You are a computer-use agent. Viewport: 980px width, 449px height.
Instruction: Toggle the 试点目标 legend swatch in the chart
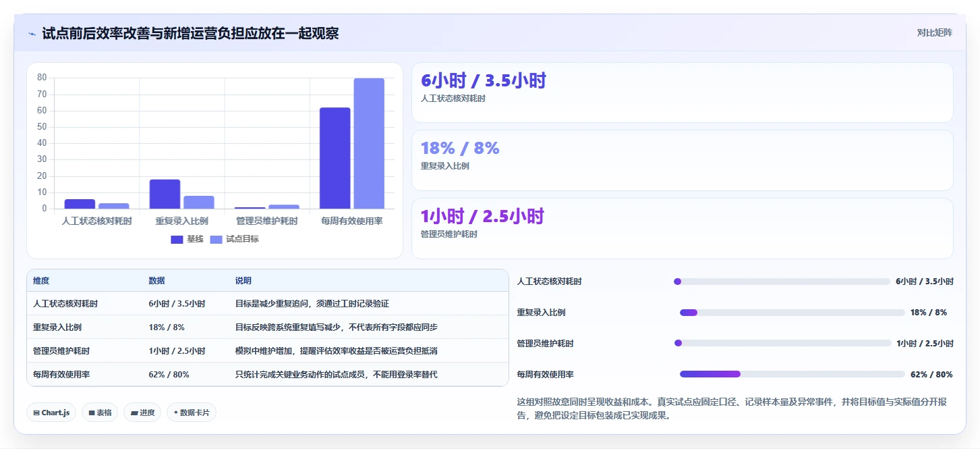tap(216, 239)
